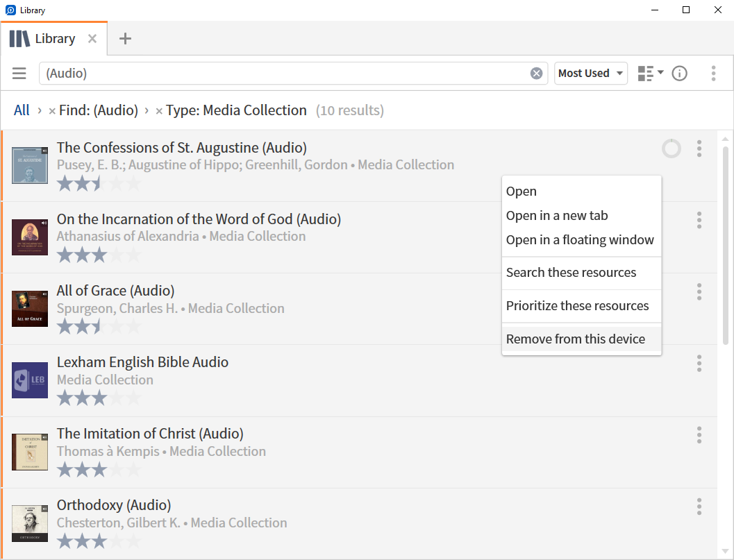Image resolution: width=734 pixels, height=560 pixels.
Task: Open options for All of Grace
Action: point(699,292)
